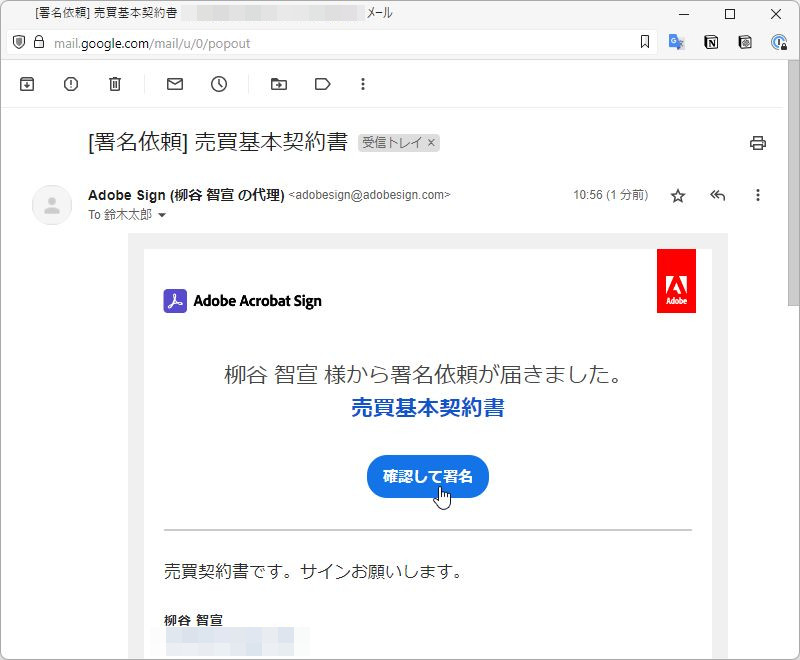Image resolution: width=800 pixels, height=660 pixels.
Task: Remove the 受信トレイ label chip
Action: pyautogui.click(x=433, y=143)
